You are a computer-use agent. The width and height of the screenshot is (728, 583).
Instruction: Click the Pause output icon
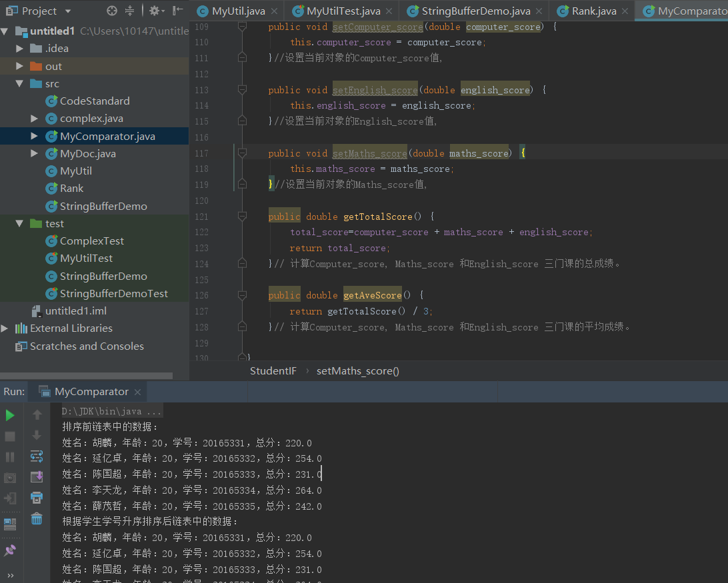(x=10, y=457)
